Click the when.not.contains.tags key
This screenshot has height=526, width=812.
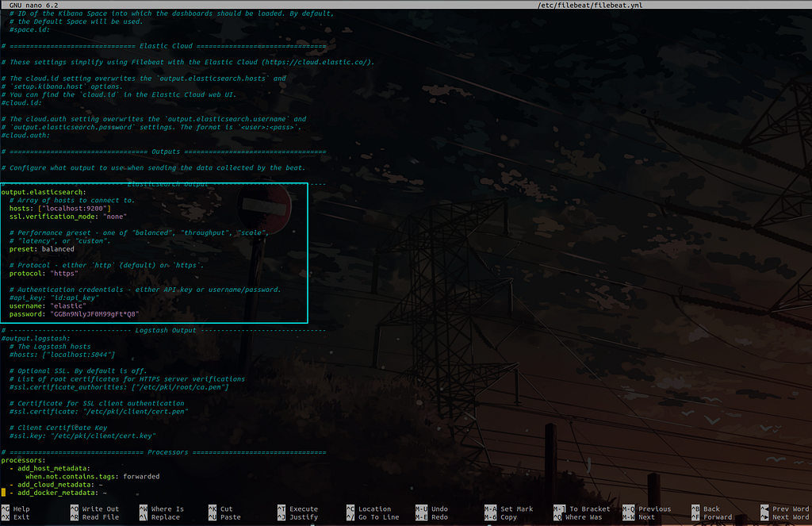coord(72,477)
